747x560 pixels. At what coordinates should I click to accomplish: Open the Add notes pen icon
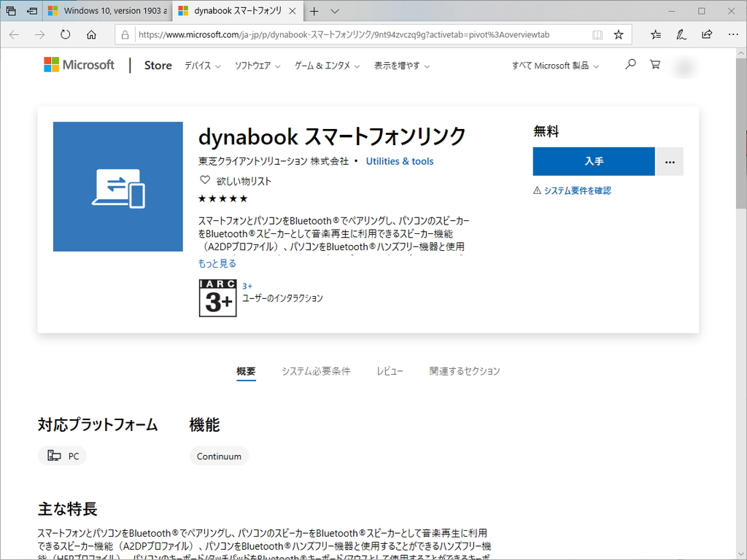tap(681, 34)
